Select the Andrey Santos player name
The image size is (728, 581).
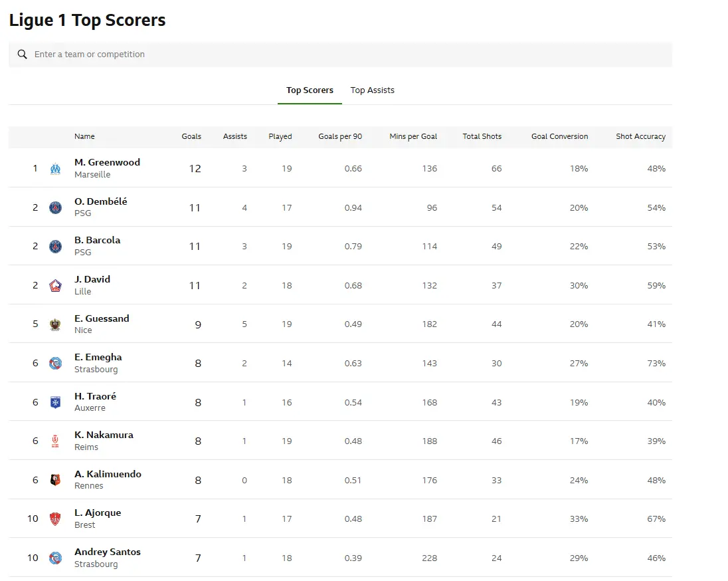107,552
